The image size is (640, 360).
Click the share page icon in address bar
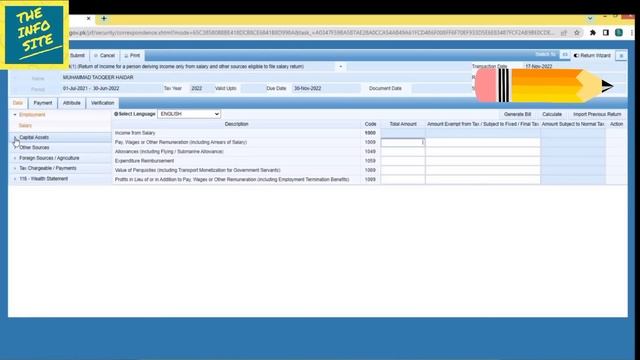click(564, 33)
